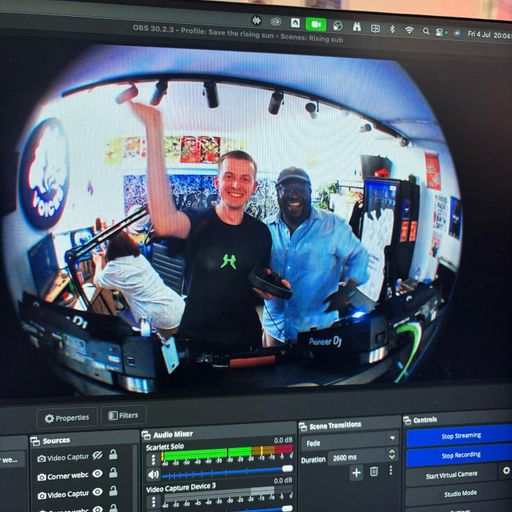
Task: Click the Duration stepper arrows
Action: click(x=392, y=454)
